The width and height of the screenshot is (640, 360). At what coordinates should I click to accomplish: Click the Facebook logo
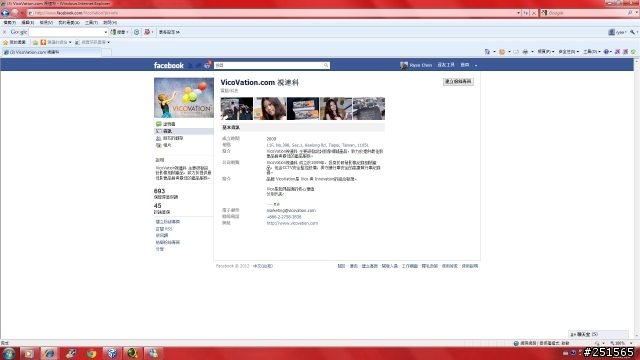[169, 65]
